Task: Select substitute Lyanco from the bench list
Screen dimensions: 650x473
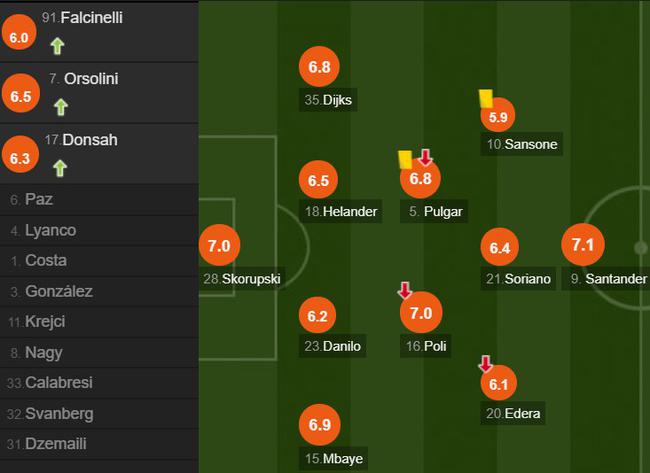Action: 50,230
